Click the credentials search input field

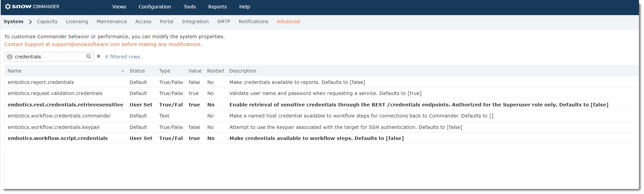tap(49, 57)
